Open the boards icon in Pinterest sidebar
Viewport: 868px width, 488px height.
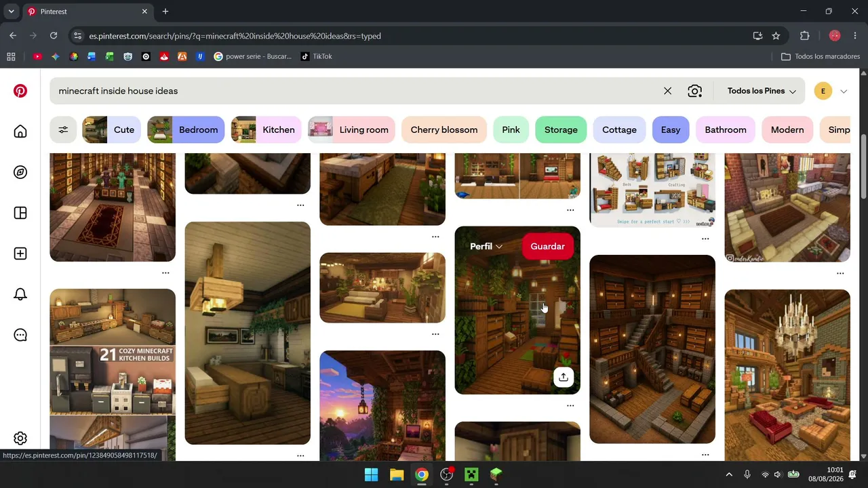coord(20,213)
